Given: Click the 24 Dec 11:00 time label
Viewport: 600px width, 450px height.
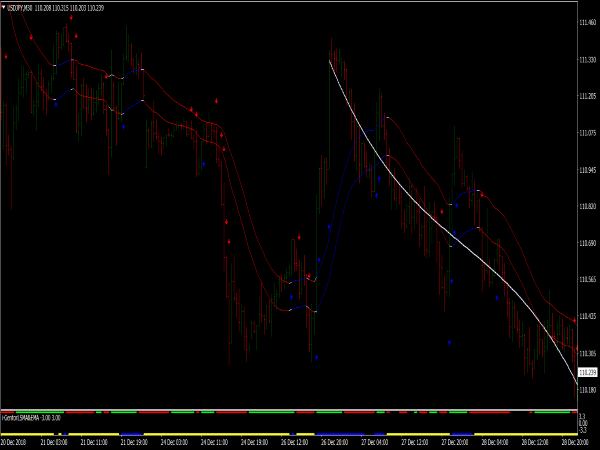Looking at the screenshot, I should 214,442.
